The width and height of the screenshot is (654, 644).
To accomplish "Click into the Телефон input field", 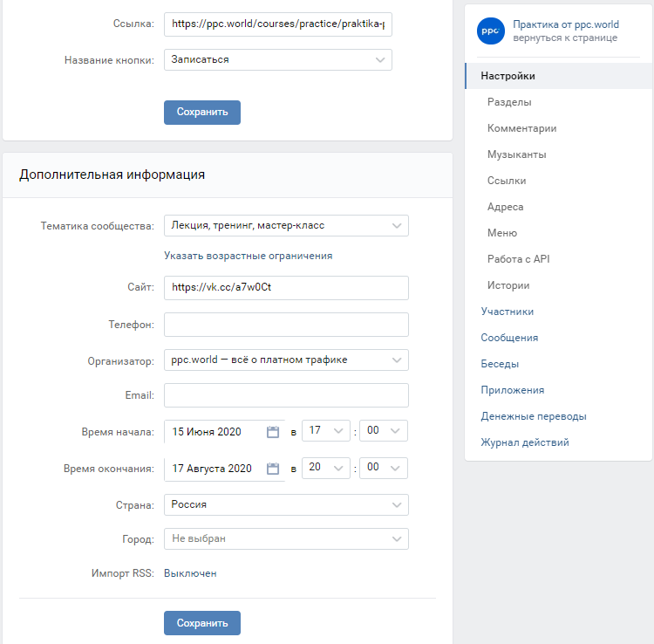I will coord(286,325).
